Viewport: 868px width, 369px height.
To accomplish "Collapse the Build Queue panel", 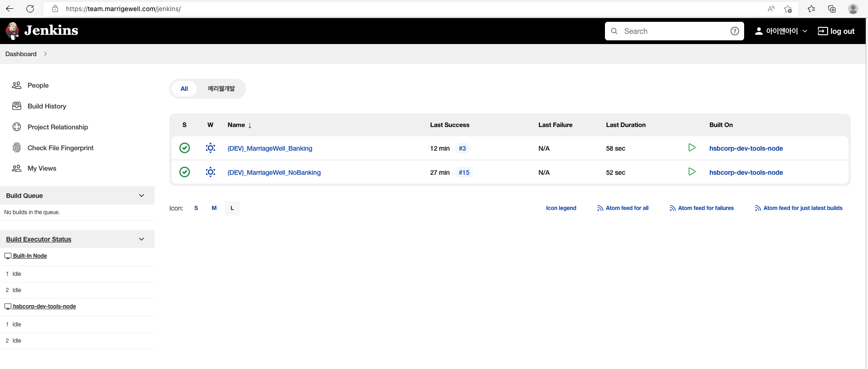I will [141, 196].
